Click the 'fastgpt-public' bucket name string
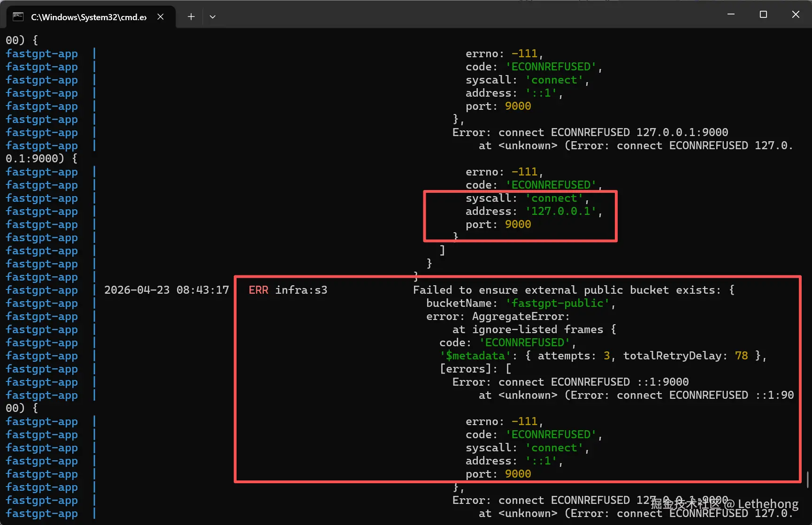 click(x=557, y=303)
